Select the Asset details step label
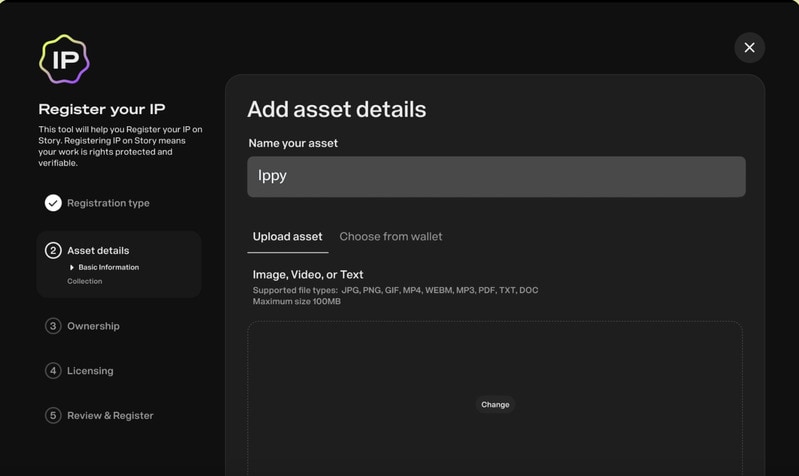 point(98,251)
